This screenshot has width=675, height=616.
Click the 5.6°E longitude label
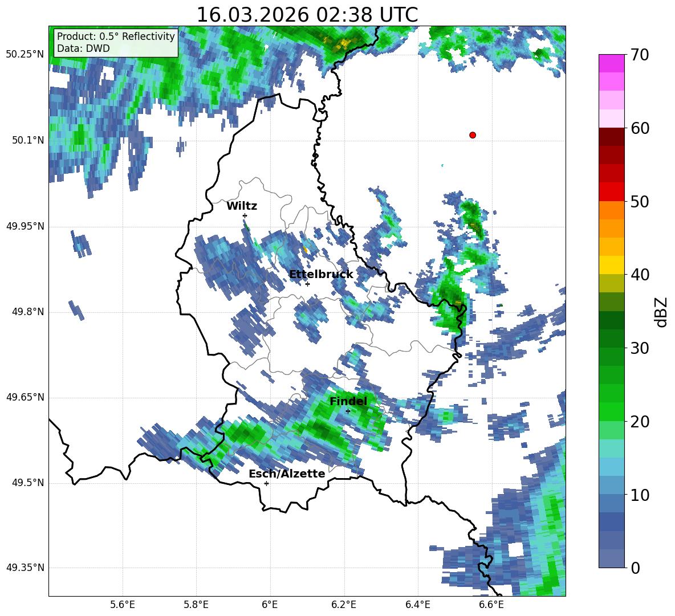[x=123, y=605]
